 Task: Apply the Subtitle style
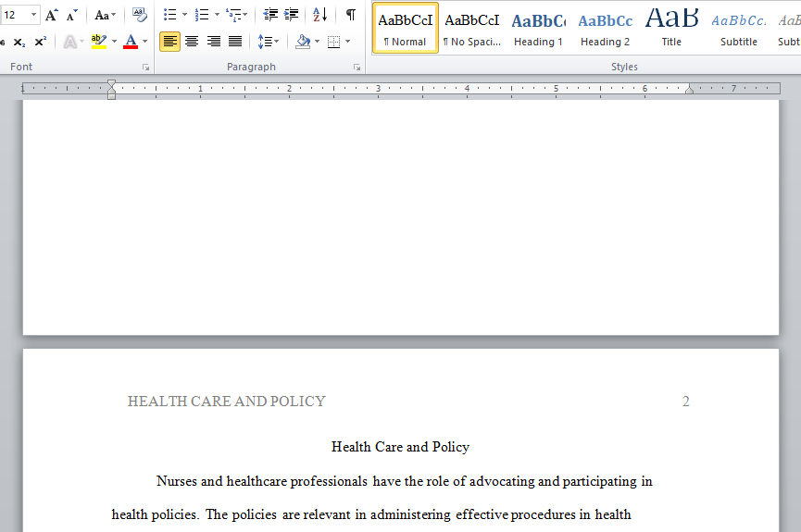click(739, 28)
